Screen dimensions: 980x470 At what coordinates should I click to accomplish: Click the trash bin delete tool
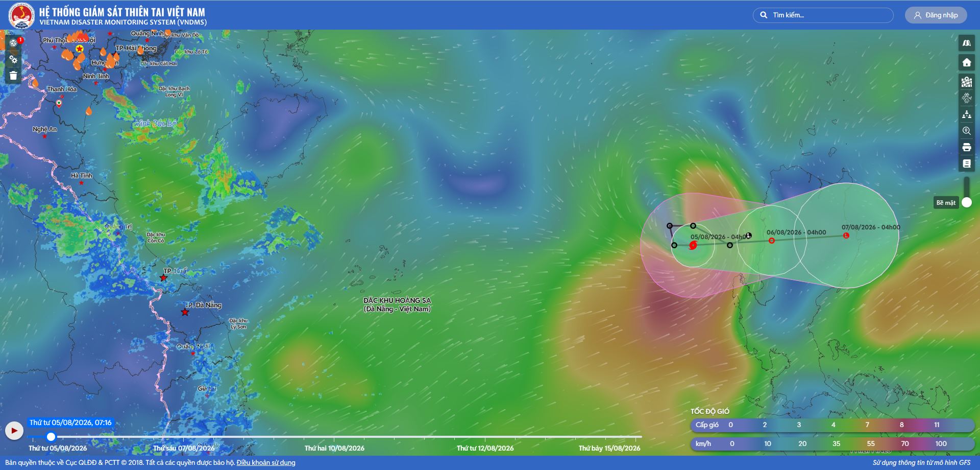(13, 76)
